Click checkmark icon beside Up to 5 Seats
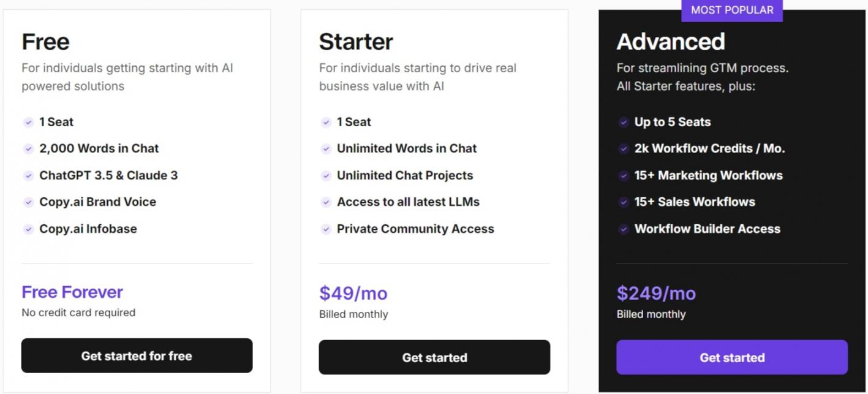Screen dimensions: 868x394 click(624, 123)
